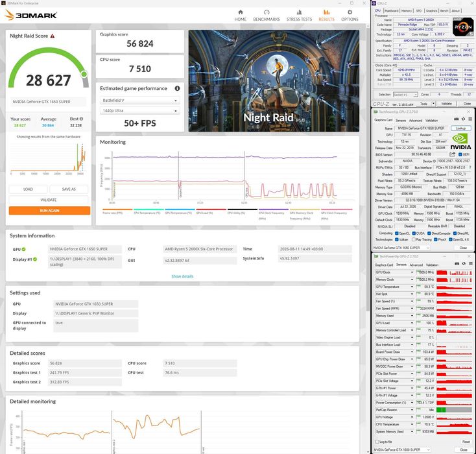Expand the GPU Clock sensor dropdown
This screenshot has height=454, width=476.
coord(412,272)
